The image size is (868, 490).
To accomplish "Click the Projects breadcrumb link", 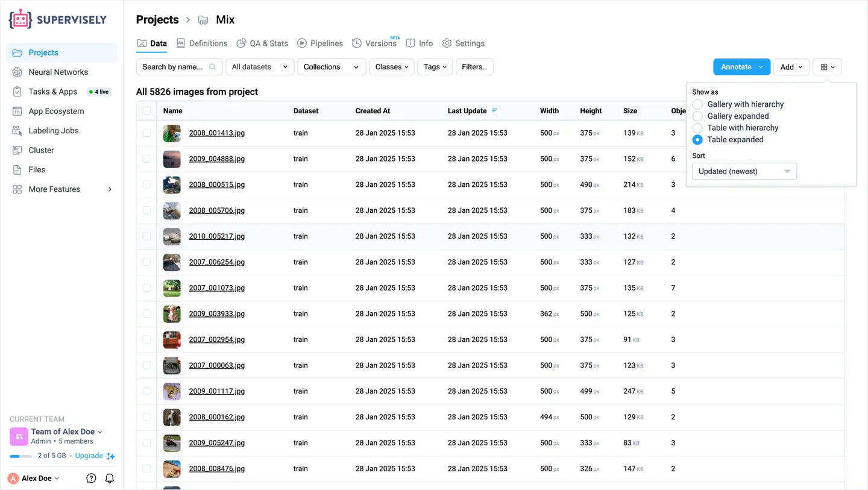I will tap(157, 20).
